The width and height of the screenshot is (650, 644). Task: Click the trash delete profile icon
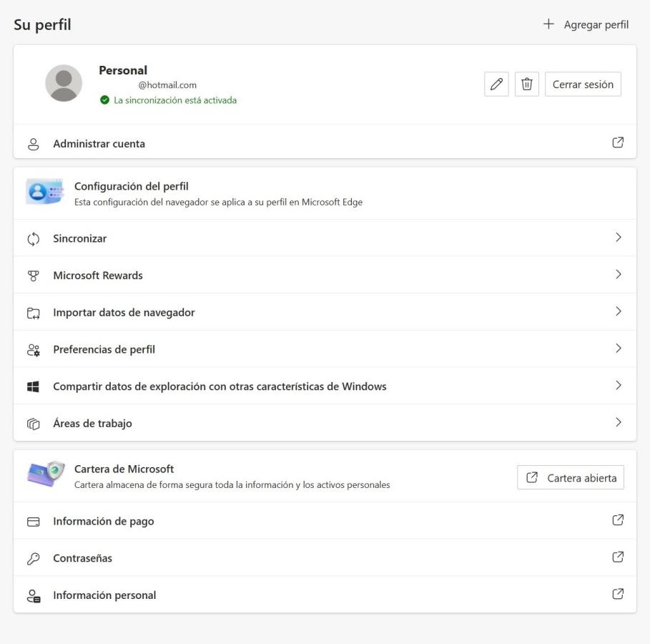tap(527, 84)
